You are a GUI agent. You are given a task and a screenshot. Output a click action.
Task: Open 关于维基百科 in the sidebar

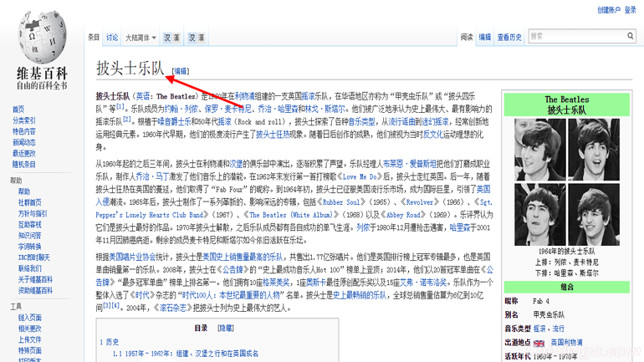point(35,279)
